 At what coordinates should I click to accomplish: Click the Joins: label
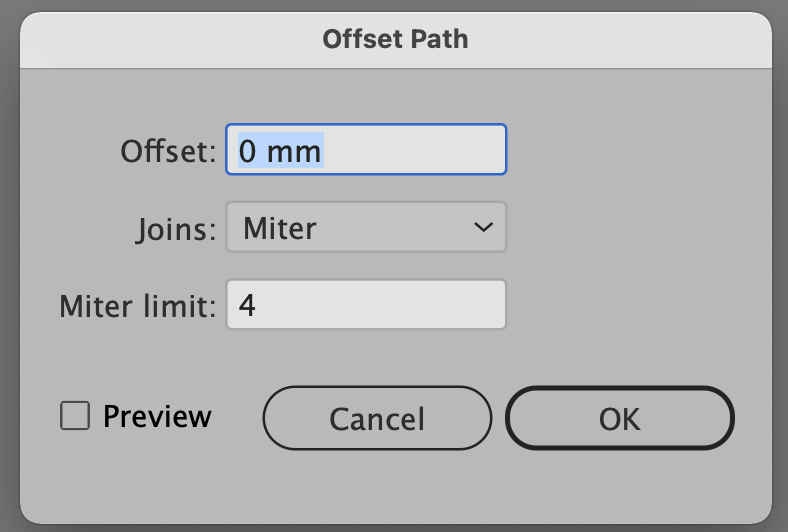[175, 230]
